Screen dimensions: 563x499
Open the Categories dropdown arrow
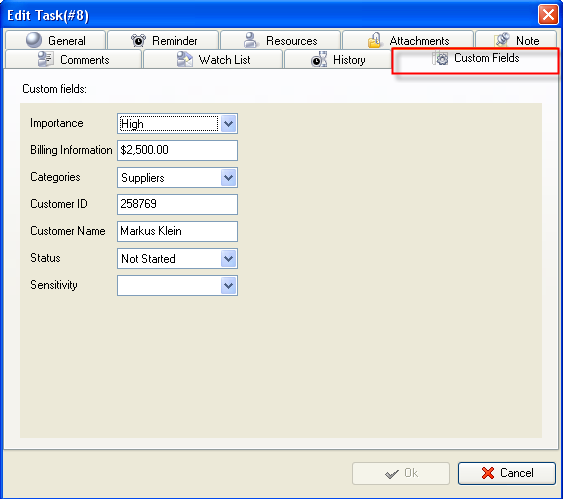(x=228, y=178)
